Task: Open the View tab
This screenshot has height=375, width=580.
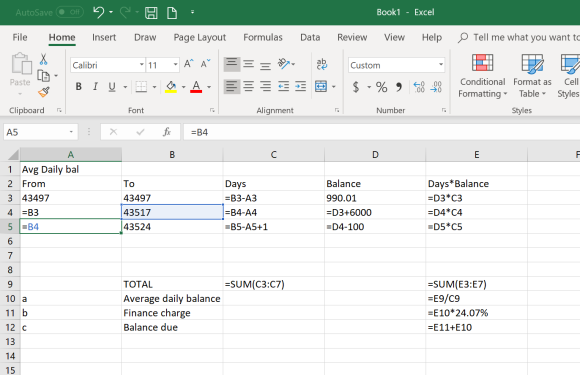Action: pyautogui.click(x=394, y=37)
